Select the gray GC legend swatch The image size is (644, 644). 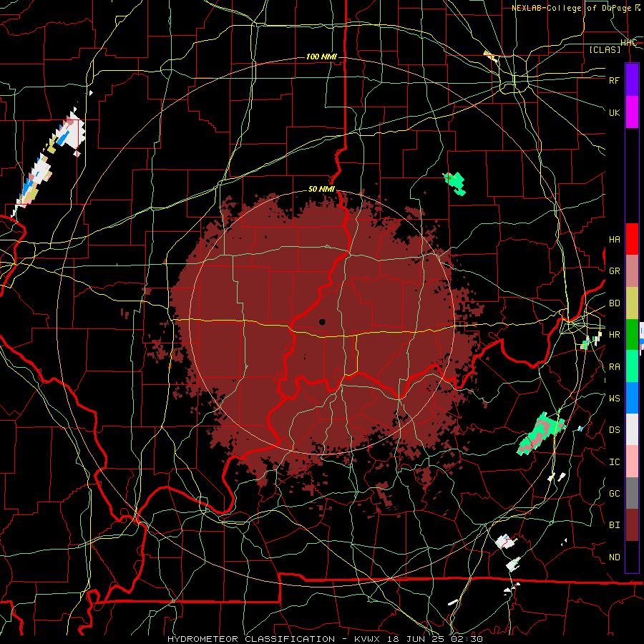(632, 493)
